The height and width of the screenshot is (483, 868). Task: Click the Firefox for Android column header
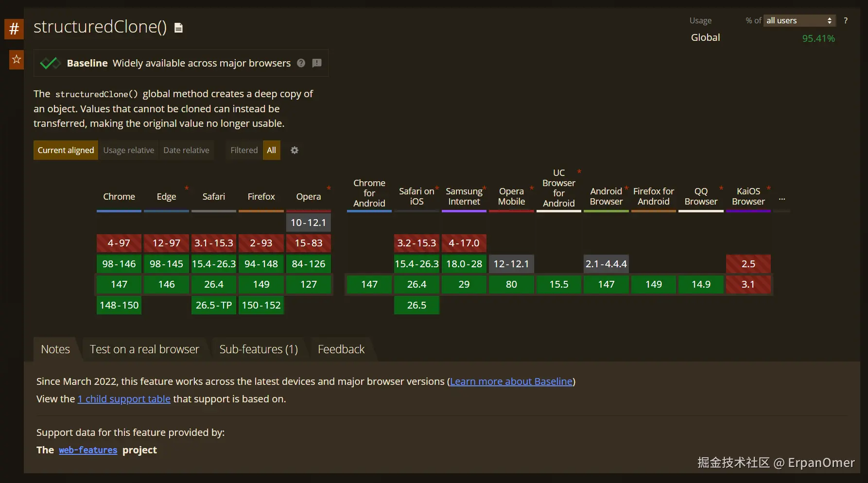tap(654, 196)
